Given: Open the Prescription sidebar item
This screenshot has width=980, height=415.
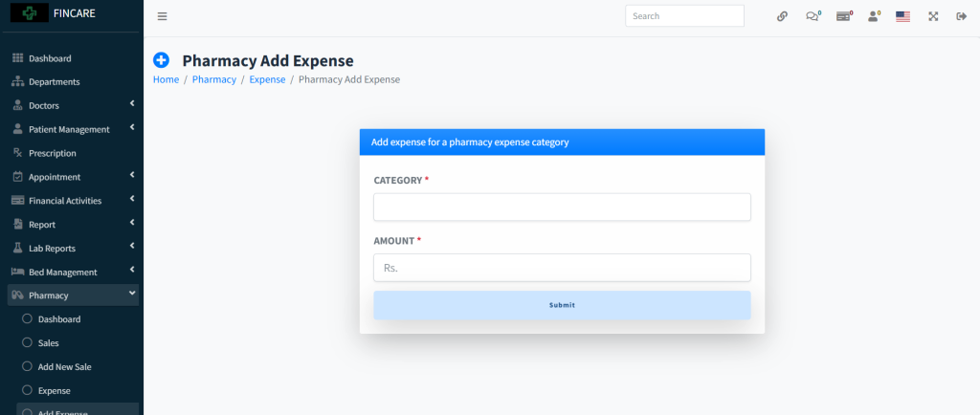Looking at the screenshot, I should click(52, 153).
